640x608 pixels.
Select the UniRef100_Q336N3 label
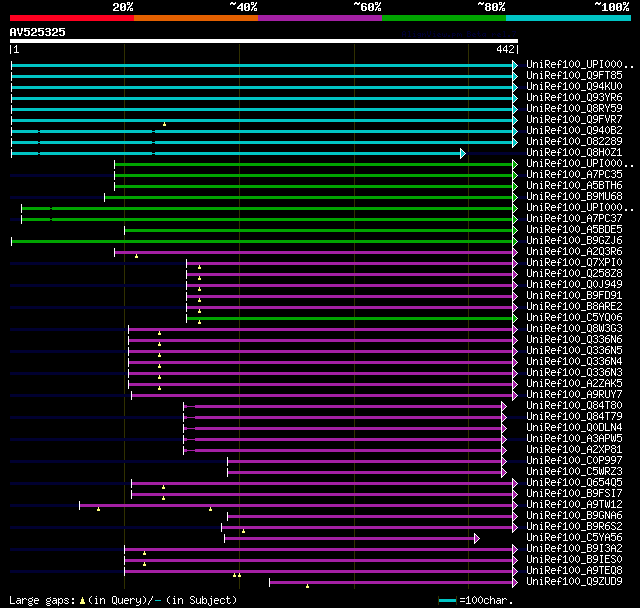[x=574, y=373]
